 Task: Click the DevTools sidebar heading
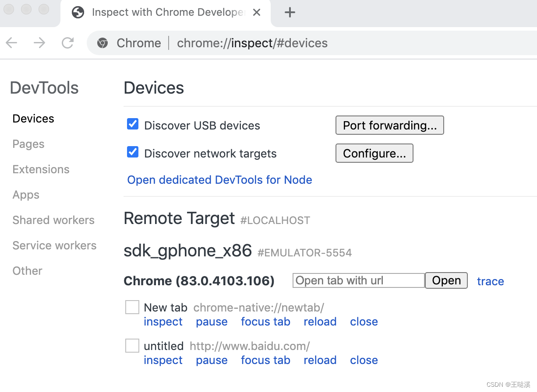[44, 87]
